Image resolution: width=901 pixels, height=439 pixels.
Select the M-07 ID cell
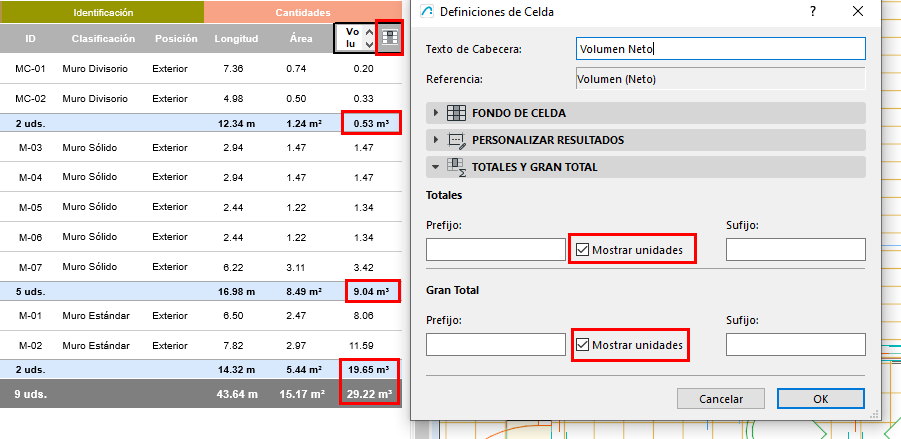point(30,267)
